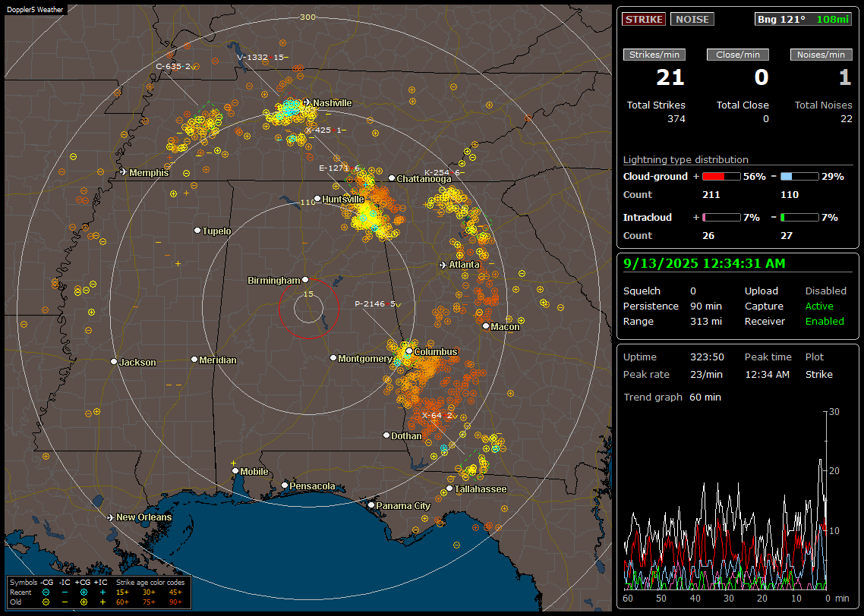Click the negative cloud-ground blue bar
This screenshot has width=864, height=616.
799,177
